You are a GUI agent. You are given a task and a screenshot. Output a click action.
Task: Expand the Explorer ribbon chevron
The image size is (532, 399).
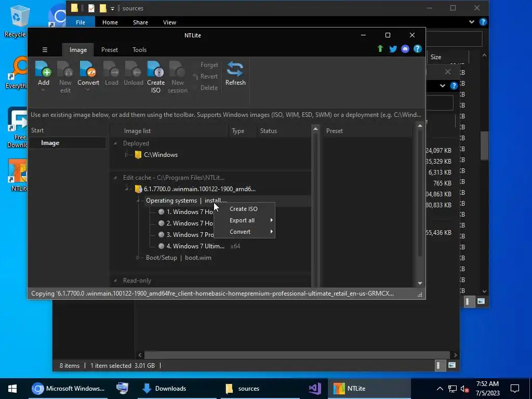(x=472, y=22)
